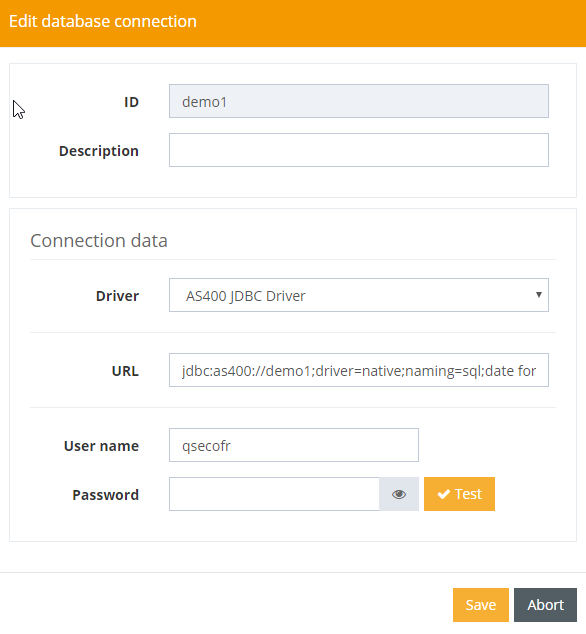Click the User name label
This screenshot has height=634, width=586.
tap(101, 446)
